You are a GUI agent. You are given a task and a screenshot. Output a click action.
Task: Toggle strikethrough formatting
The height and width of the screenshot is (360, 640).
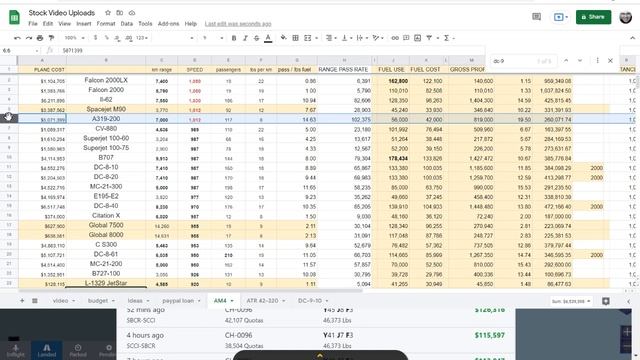[x=256, y=38]
